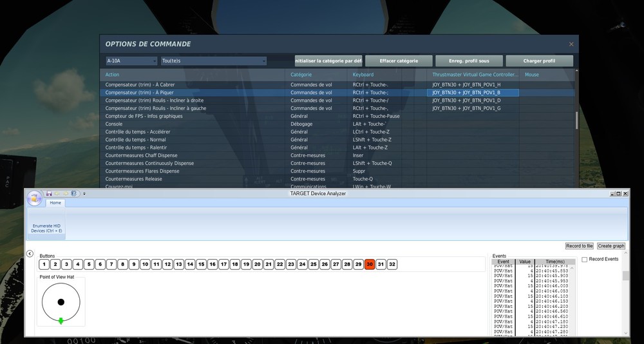Click button indicator 31
The width and height of the screenshot is (644, 344).
[381, 264]
